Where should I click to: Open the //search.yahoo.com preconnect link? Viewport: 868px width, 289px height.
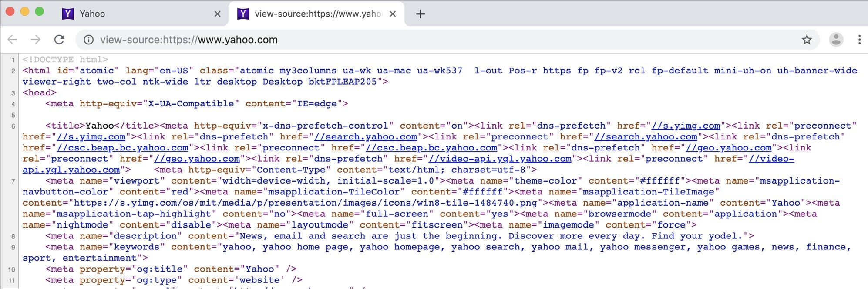tap(646, 137)
